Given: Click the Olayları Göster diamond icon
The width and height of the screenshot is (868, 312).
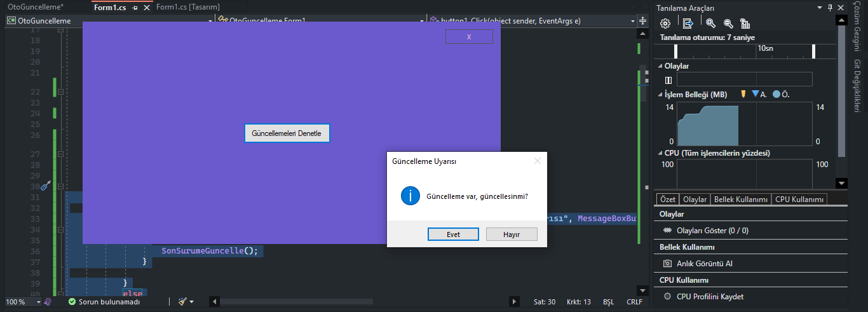Looking at the screenshot, I should (667, 231).
